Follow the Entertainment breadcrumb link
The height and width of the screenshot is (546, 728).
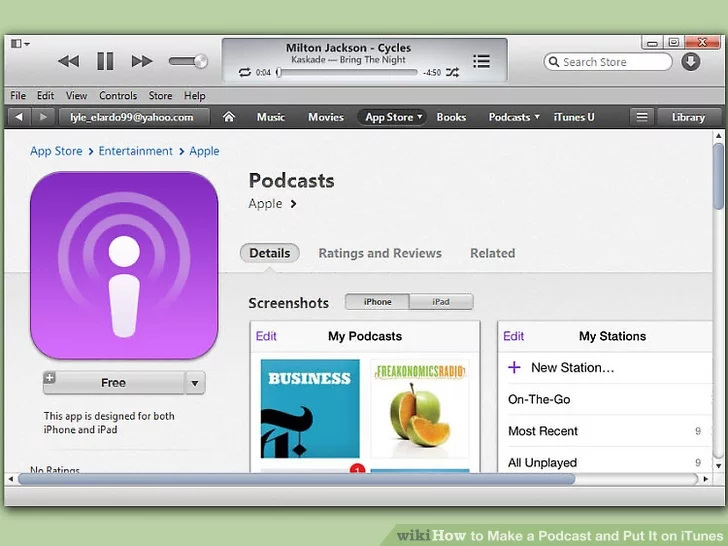[x=136, y=151]
